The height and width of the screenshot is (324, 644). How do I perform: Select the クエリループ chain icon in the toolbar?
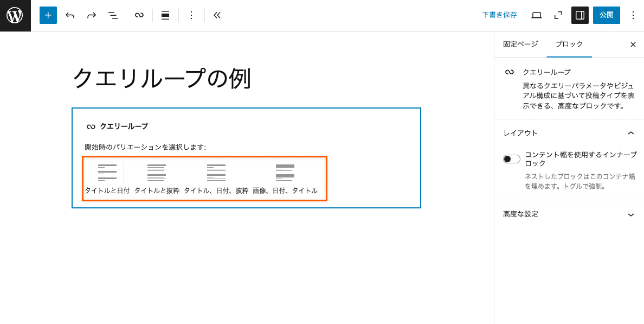139,15
